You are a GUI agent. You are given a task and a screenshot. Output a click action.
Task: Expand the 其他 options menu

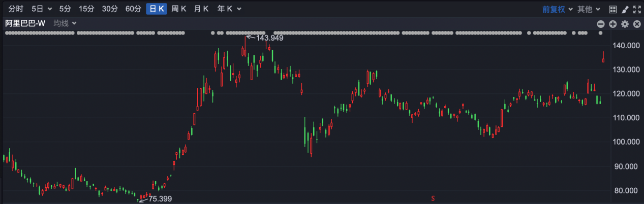pos(589,9)
